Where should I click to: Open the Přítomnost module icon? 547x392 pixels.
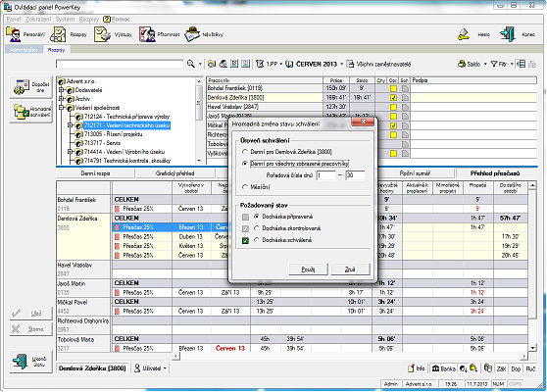click(147, 34)
